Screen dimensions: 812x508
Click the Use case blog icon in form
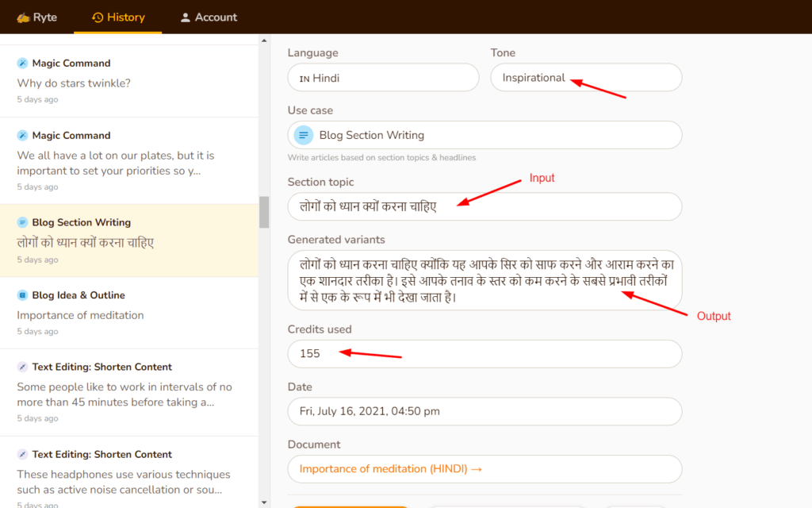304,135
